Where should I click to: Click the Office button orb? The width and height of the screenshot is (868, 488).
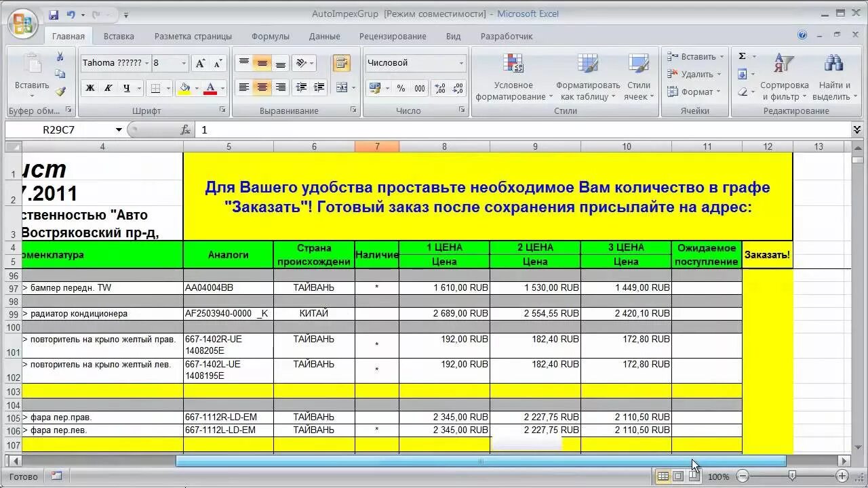pyautogui.click(x=22, y=24)
